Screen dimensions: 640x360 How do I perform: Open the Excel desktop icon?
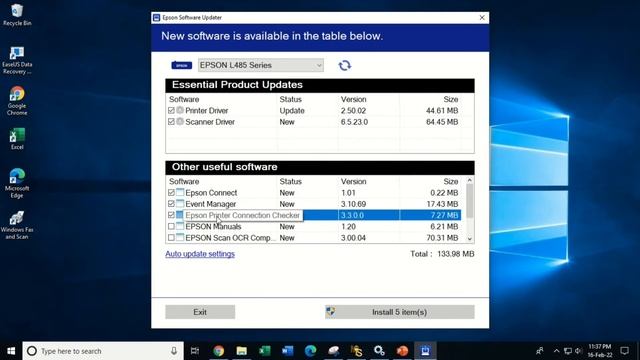click(x=17, y=139)
